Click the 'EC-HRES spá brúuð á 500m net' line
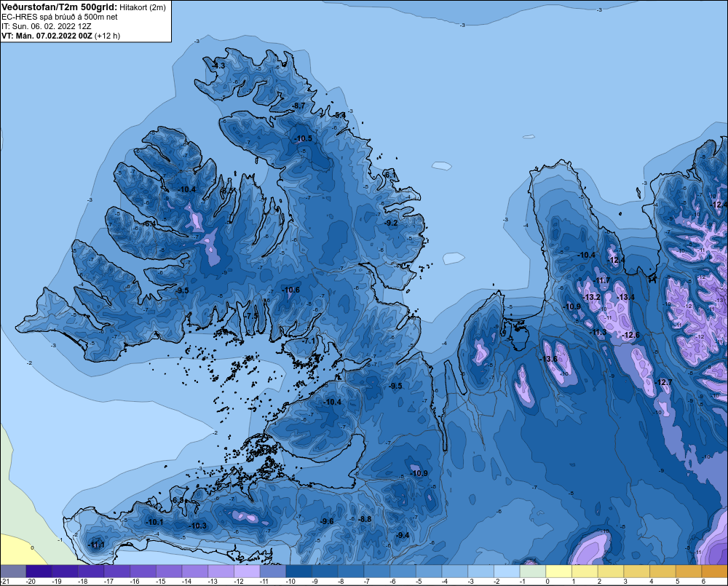The image size is (728, 586). [60, 17]
